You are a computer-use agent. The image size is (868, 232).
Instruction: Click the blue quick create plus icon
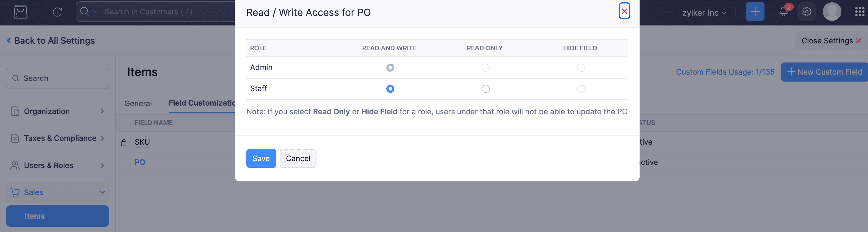755,12
